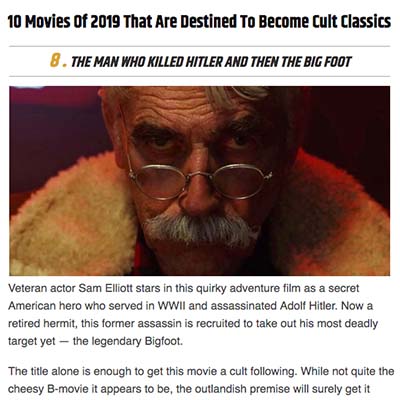Open the movie still image of the man
This screenshot has height=400, width=400.
coord(200,181)
